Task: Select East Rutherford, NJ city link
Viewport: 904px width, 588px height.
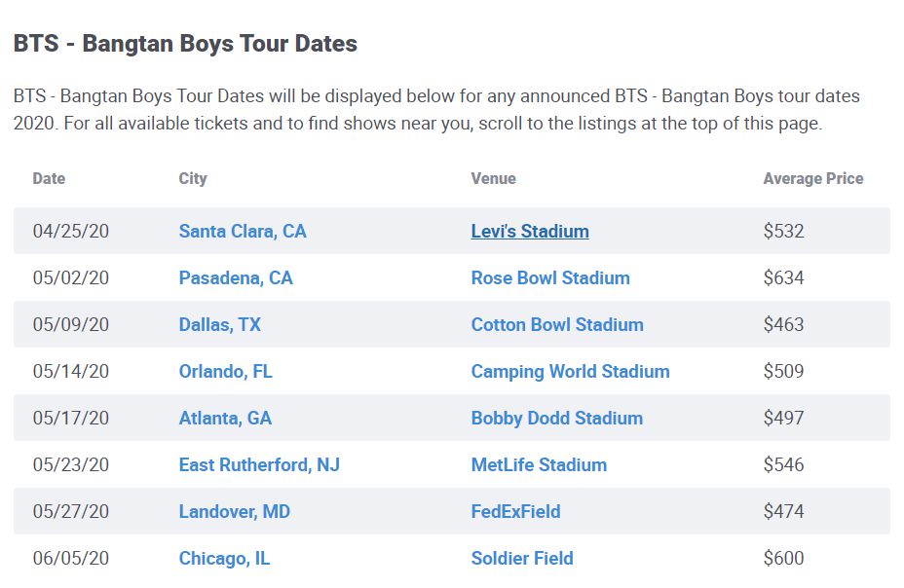Action: click(259, 465)
